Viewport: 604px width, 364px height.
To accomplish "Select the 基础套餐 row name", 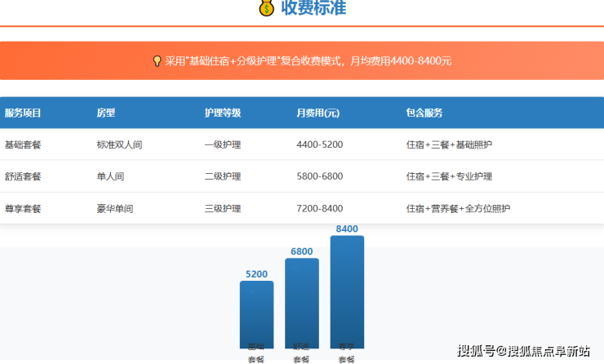I will click(23, 144).
